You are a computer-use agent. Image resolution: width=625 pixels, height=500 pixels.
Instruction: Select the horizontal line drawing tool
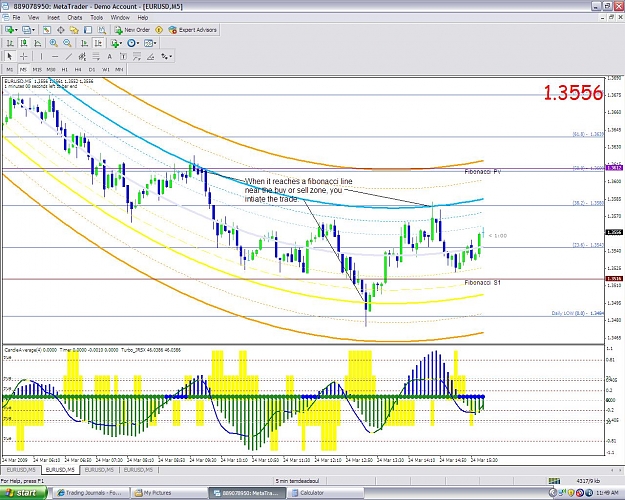pos(55,56)
